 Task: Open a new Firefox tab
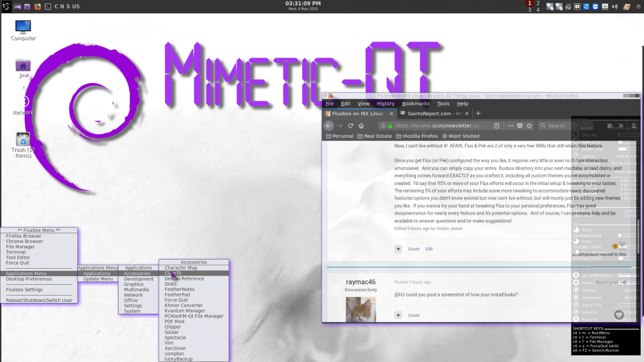[x=478, y=114]
